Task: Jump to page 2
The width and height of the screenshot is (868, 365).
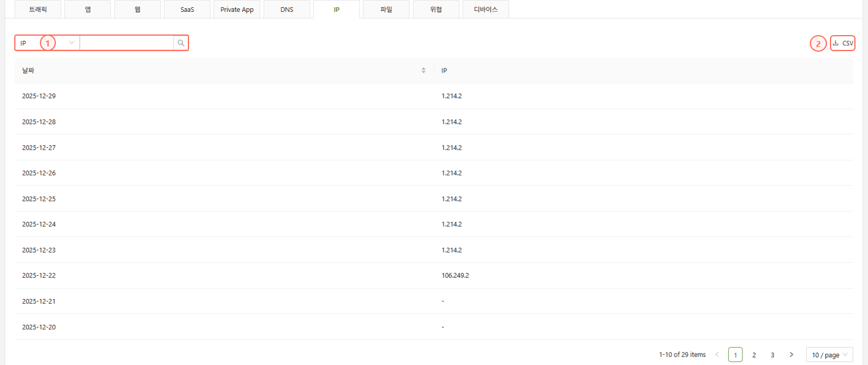Action: coord(754,355)
